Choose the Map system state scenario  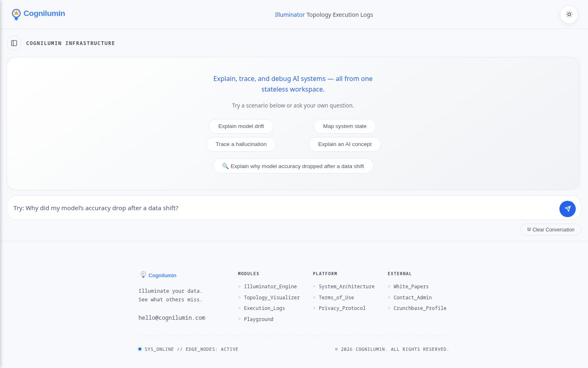tap(345, 126)
